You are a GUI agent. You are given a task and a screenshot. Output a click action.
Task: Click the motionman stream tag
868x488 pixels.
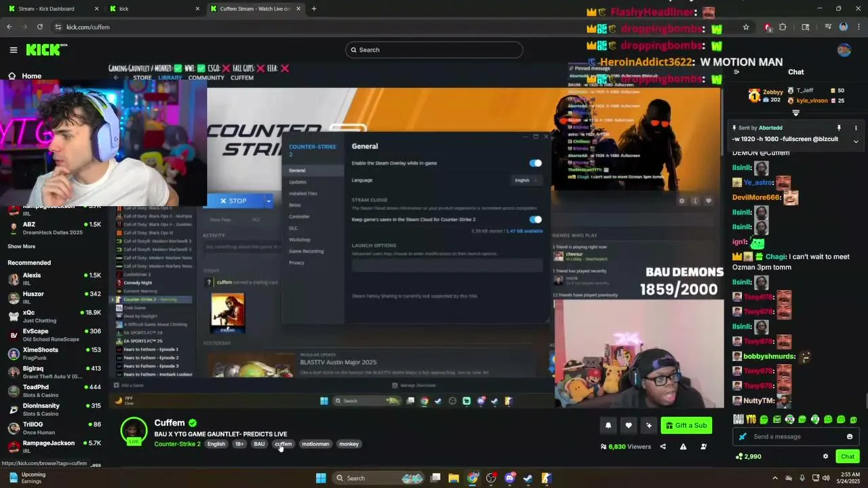(x=315, y=444)
